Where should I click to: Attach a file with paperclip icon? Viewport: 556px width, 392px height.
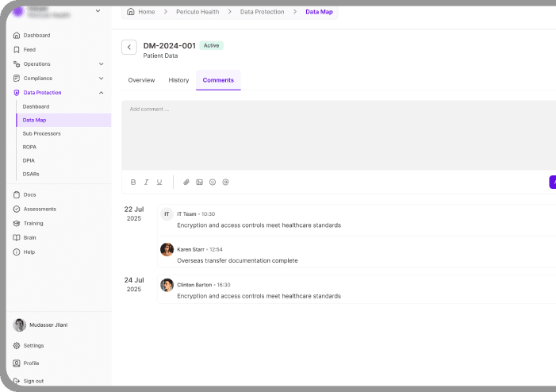186,183
